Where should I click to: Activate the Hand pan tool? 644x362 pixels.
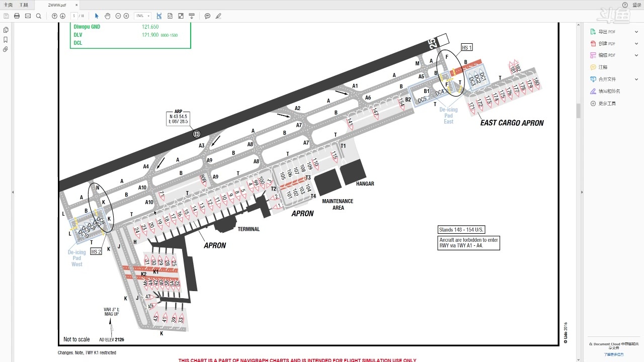(x=108, y=16)
